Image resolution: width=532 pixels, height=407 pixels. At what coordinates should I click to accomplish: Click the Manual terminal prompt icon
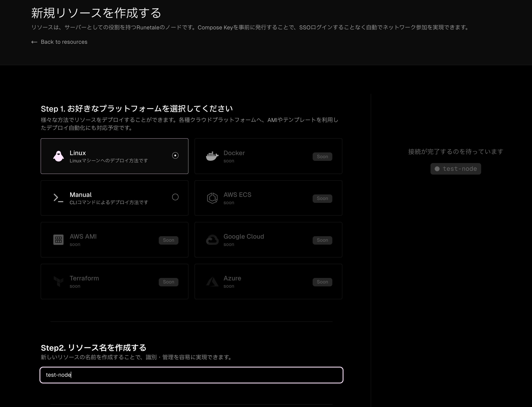tap(58, 198)
